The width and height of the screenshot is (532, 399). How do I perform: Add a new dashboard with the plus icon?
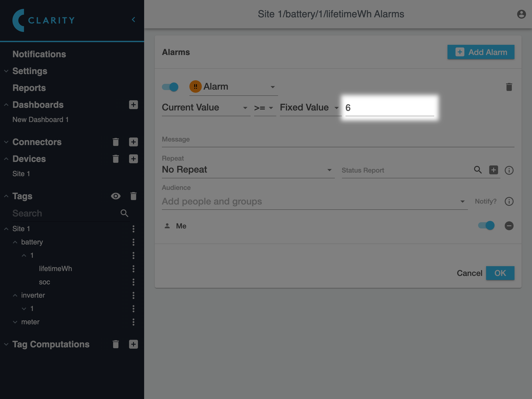pos(133,105)
